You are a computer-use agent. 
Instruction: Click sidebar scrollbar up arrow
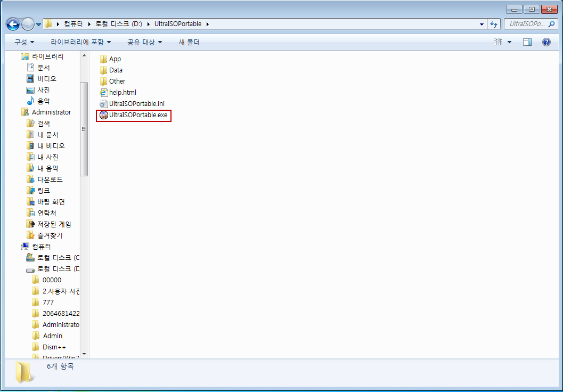coord(84,55)
